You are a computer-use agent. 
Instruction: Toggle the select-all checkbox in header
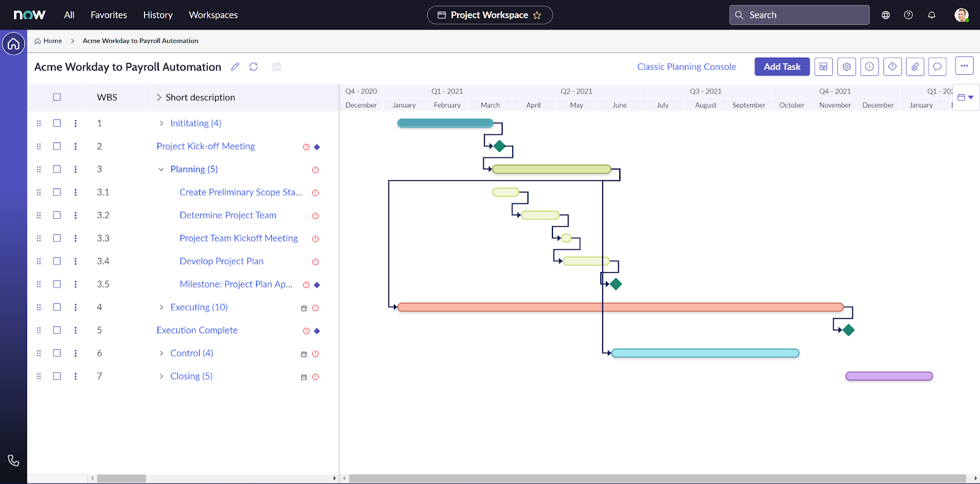coord(57,97)
